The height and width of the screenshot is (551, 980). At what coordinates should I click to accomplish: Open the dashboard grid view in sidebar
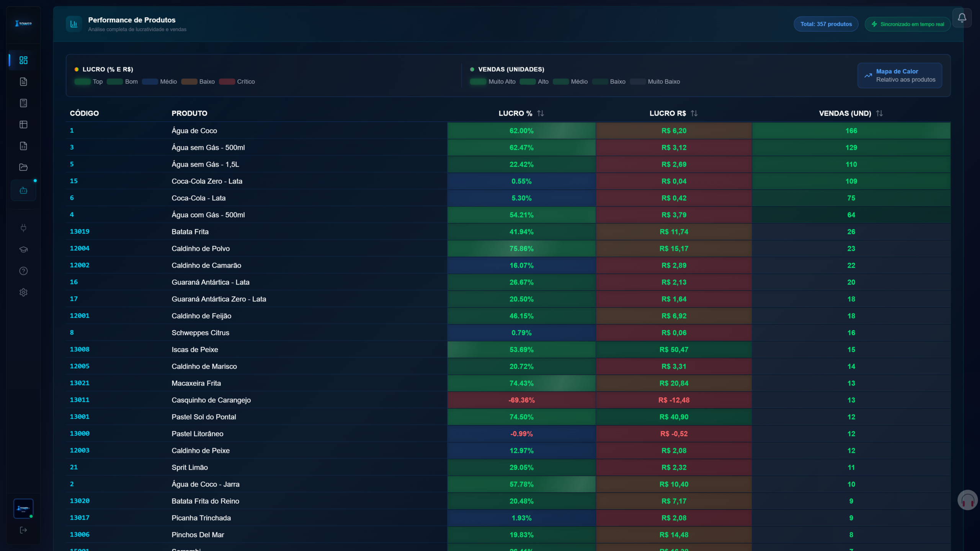(x=23, y=60)
